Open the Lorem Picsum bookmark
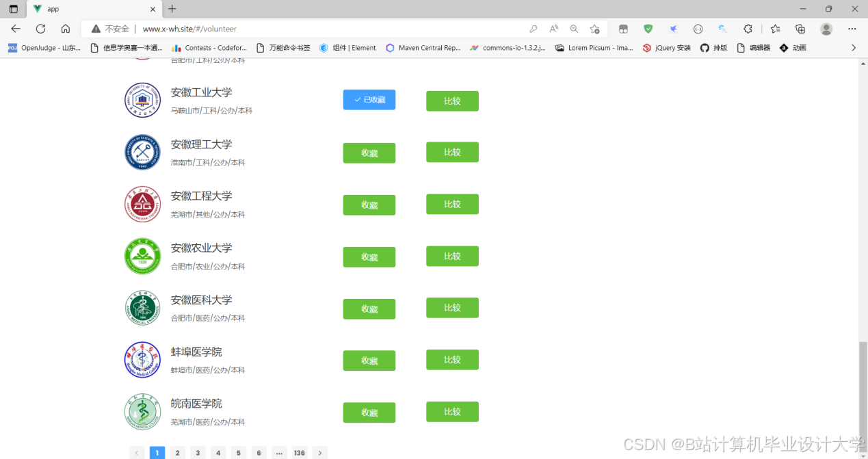Screen dimensions: 868x459 594,48
